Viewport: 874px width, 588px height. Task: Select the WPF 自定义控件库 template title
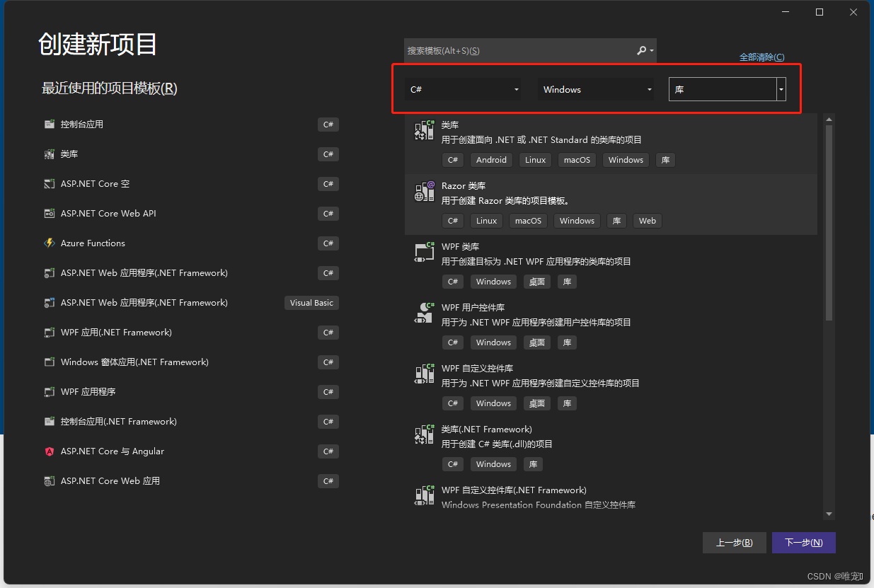coord(478,368)
